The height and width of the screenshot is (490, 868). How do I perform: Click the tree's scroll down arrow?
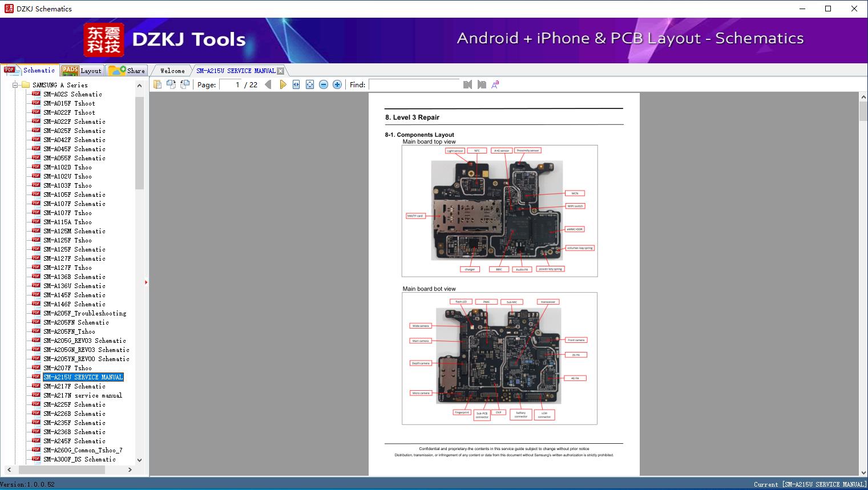tap(139, 460)
